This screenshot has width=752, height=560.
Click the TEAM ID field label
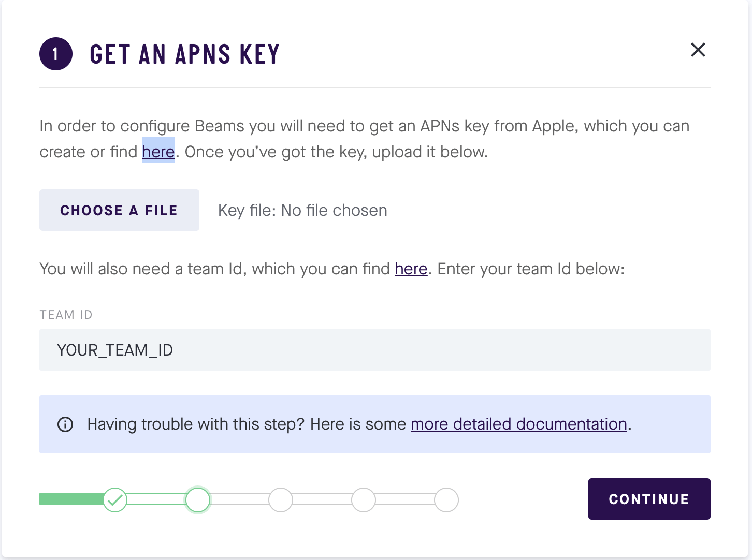coord(66,315)
